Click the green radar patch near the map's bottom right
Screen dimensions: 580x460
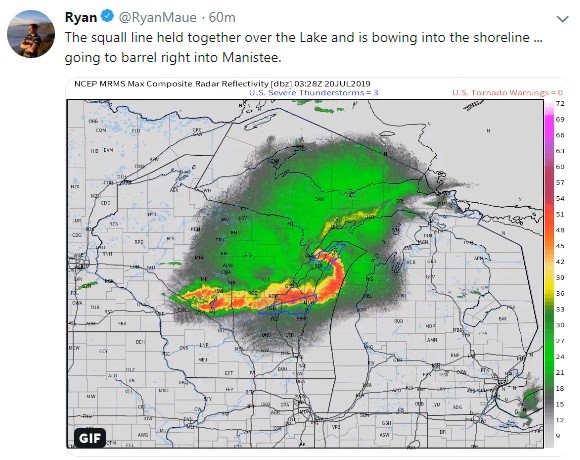[532, 404]
